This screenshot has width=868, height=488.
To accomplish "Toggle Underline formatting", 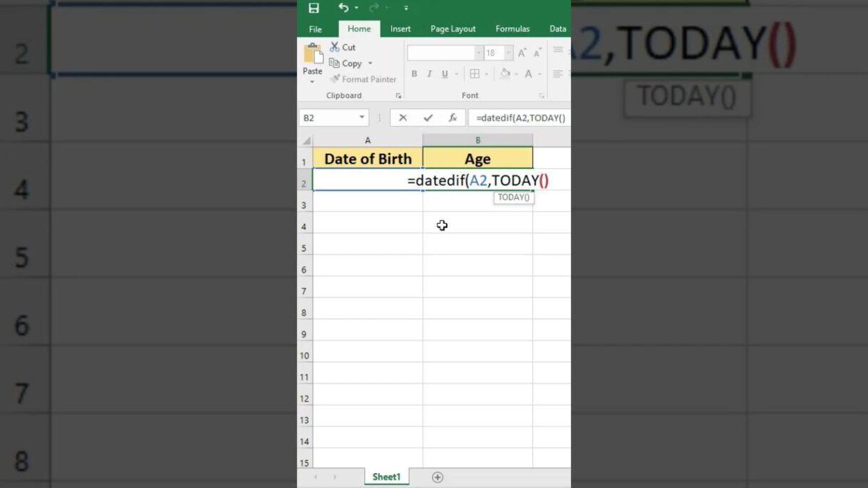I will click(x=445, y=74).
